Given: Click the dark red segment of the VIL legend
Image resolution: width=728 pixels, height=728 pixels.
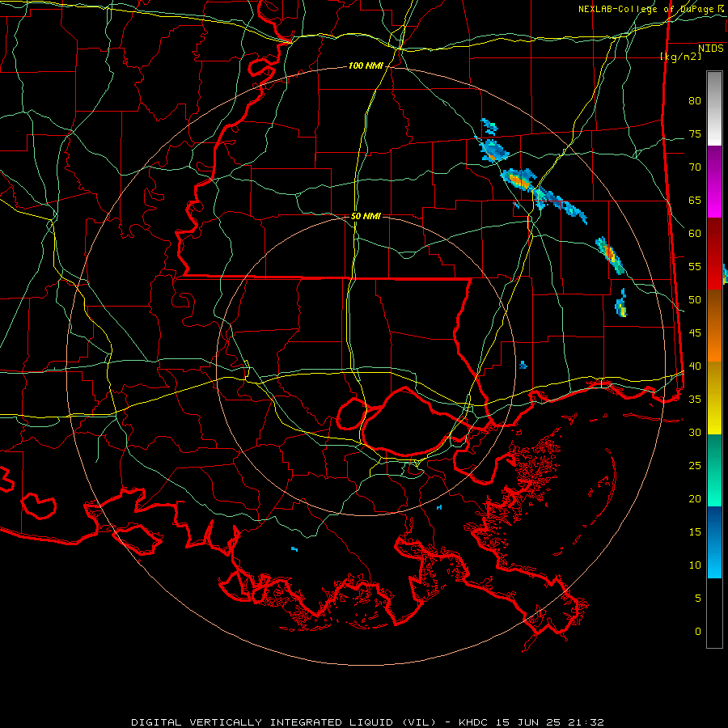Looking at the screenshot, I should point(714,253).
